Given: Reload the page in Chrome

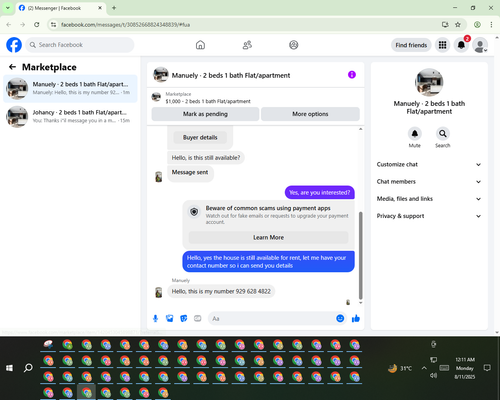Looking at the screenshot, I should coord(37,25).
